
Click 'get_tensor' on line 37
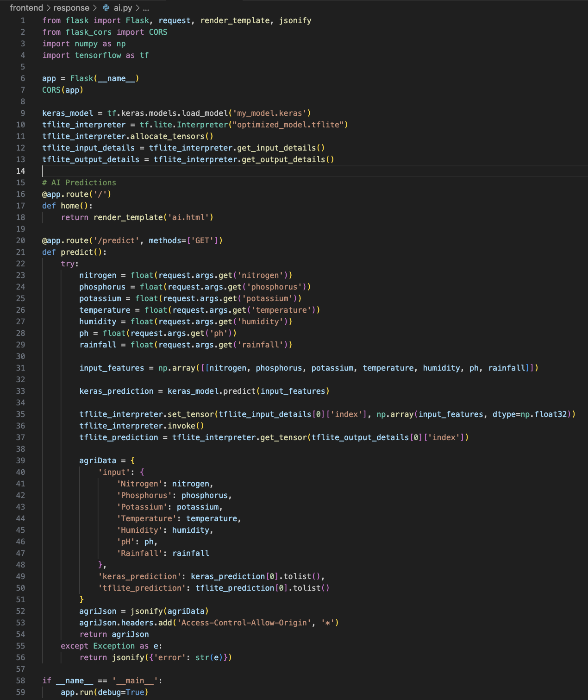pyautogui.click(x=283, y=437)
